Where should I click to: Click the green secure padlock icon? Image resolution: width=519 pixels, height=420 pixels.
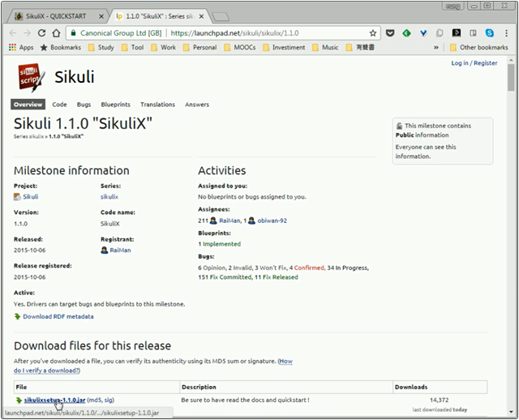(74, 33)
